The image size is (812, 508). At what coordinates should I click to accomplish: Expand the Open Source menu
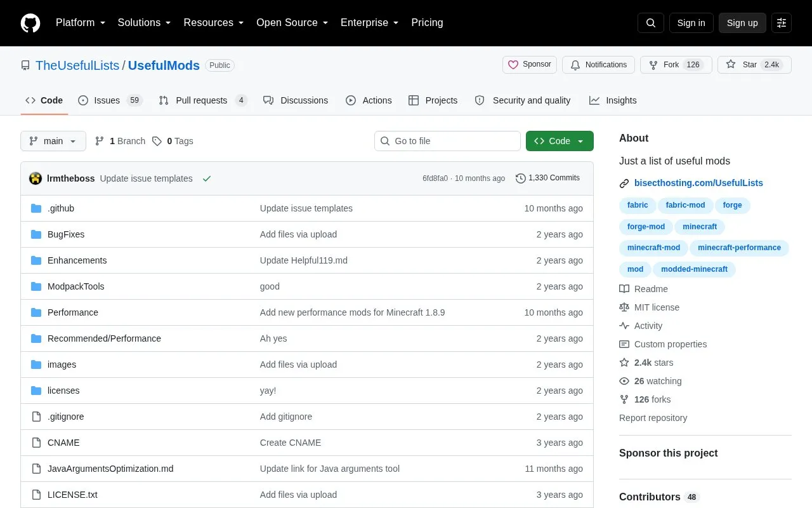292,23
